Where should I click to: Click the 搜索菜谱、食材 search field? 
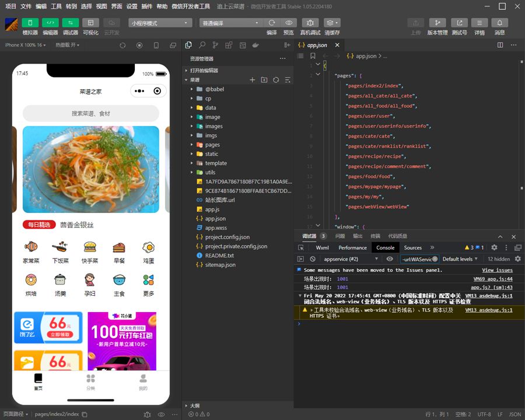(x=91, y=113)
